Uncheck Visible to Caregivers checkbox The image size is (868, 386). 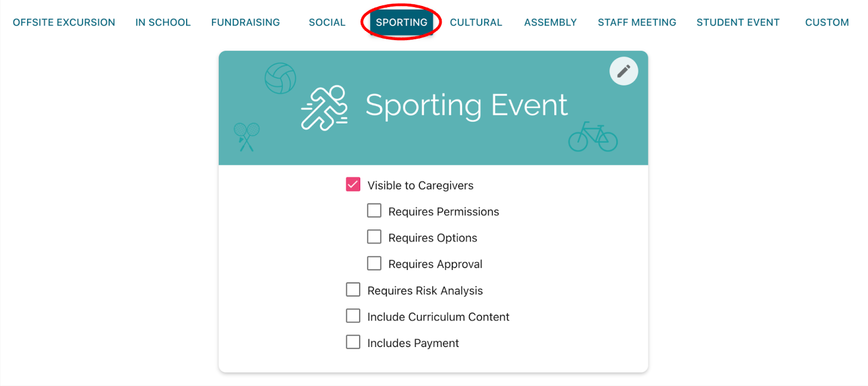(x=353, y=184)
